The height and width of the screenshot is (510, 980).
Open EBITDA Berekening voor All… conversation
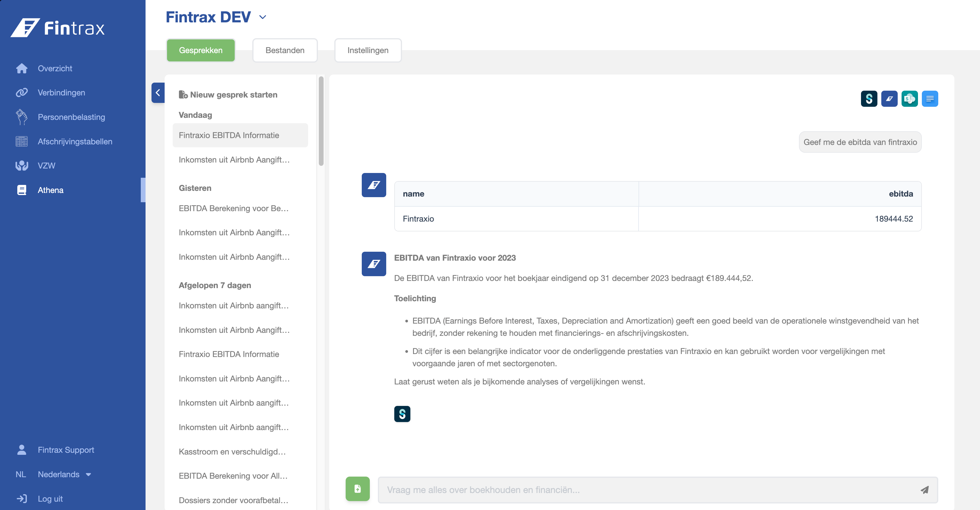(x=240, y=476)
